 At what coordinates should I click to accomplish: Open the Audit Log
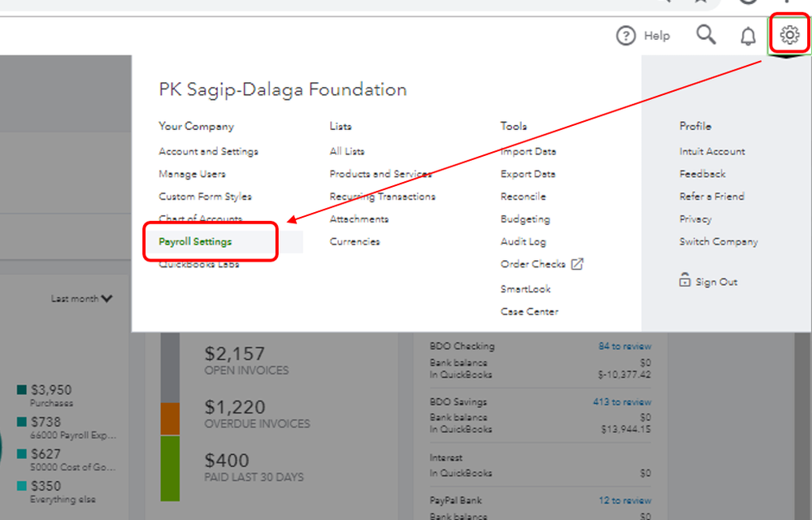523,242
